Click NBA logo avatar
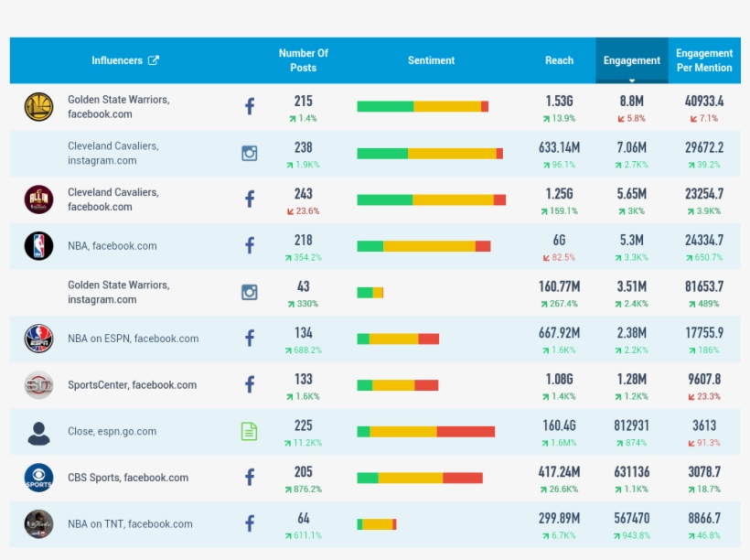Image resolution: width=750 pixels, height=560 pixels. click(x=38, y=246)
